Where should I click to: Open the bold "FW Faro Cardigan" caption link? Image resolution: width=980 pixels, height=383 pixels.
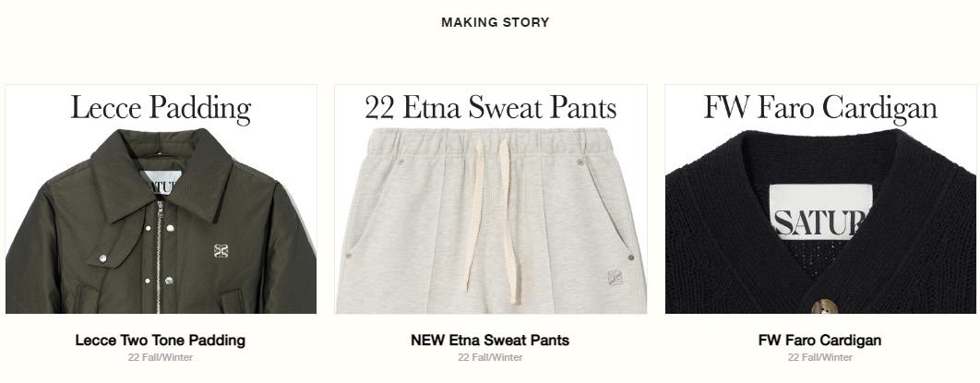point(819,341)
